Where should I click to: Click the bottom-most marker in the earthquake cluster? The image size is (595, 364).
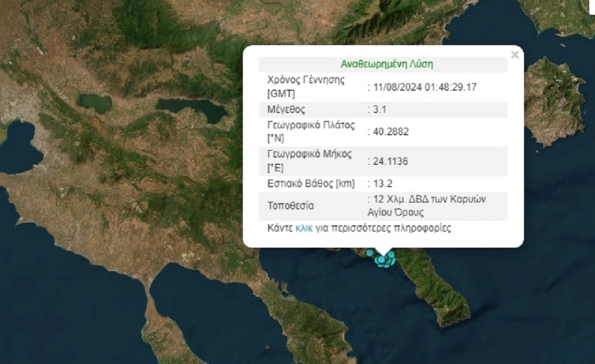[x=386, y=266]
